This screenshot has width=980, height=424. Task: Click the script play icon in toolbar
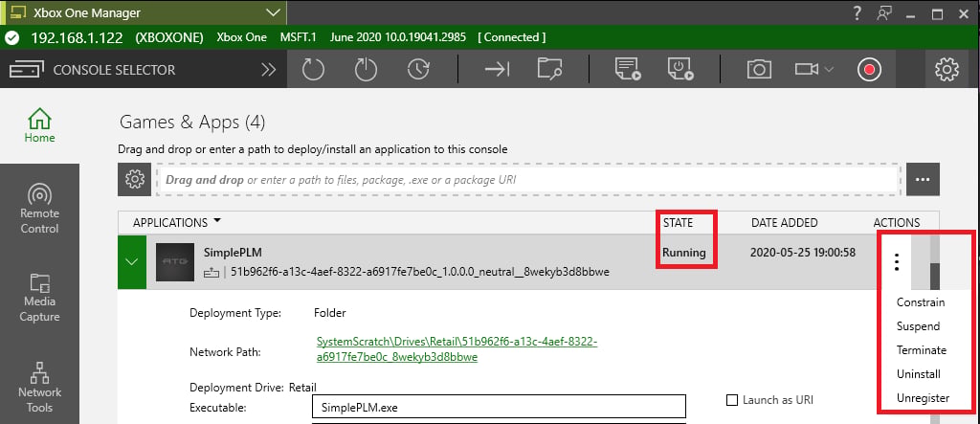(x=627, y=70)
